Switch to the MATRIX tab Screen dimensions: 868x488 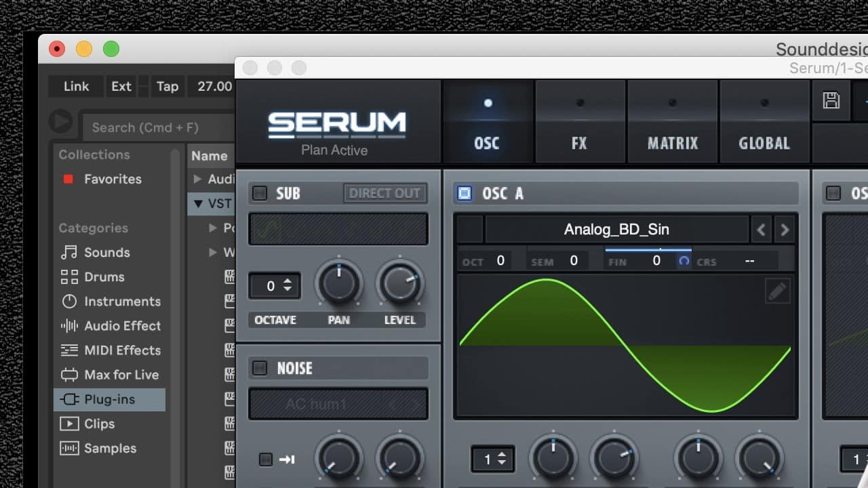coord(672,121)
